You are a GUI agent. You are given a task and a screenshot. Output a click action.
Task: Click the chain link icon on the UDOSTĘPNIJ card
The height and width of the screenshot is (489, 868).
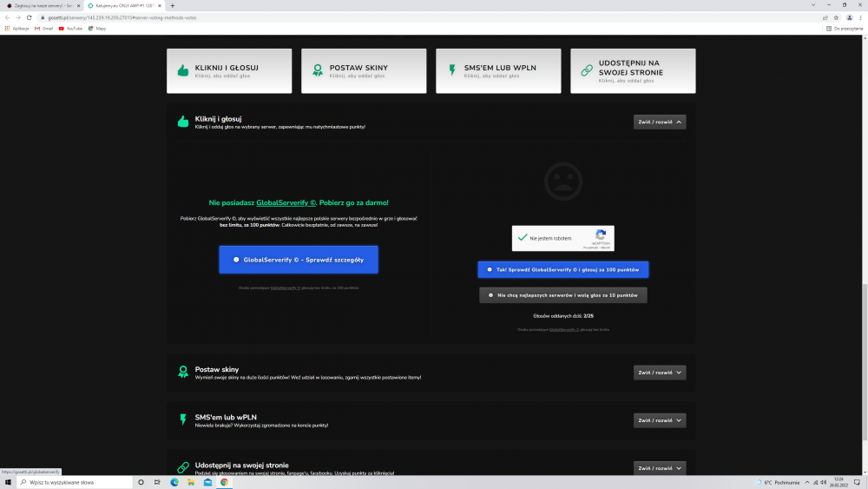(587, 70)
